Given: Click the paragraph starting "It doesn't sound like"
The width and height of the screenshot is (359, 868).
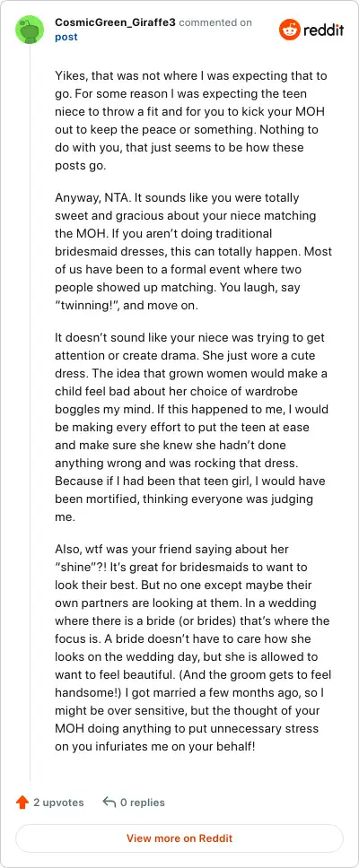Looking at the screenshot, I should (193, 427).
